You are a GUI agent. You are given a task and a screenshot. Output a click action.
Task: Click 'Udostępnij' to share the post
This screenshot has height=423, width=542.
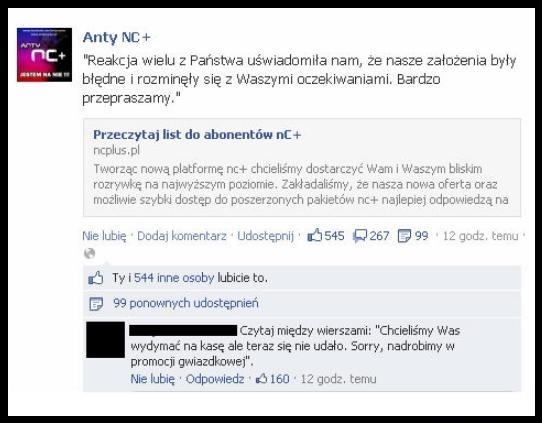[x=265, y=236]
